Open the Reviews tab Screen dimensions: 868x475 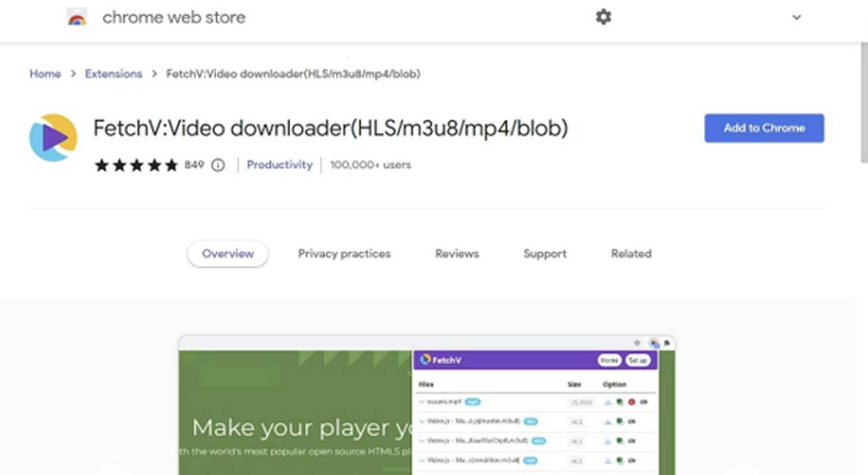(457, 254)
